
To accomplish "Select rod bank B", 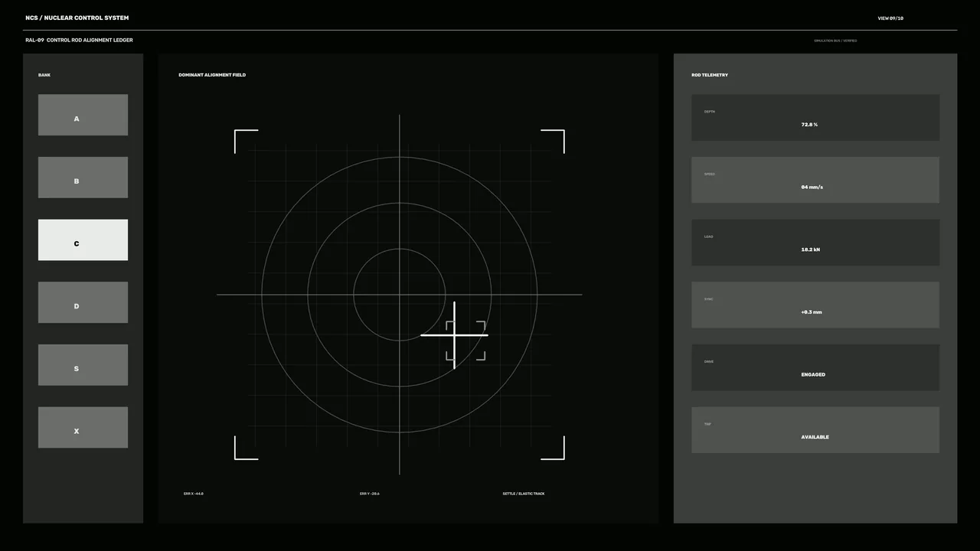I will [x=83, y=178].
